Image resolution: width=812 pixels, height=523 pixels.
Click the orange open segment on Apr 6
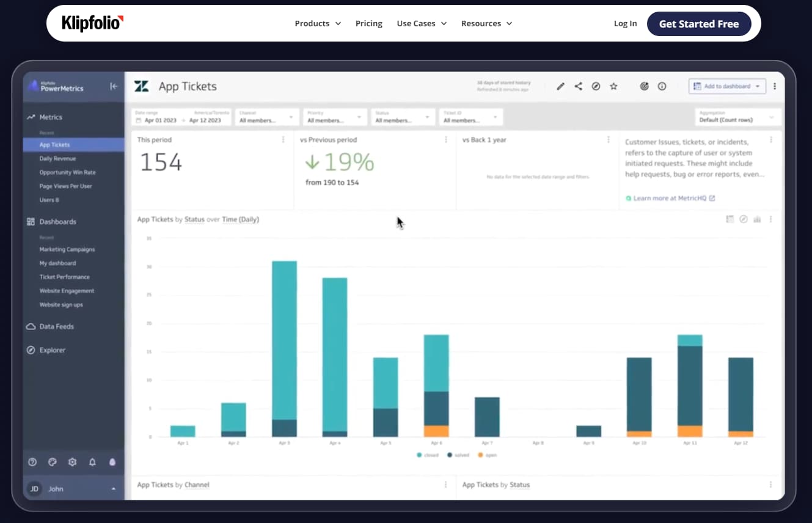click(x=436, y=431)
